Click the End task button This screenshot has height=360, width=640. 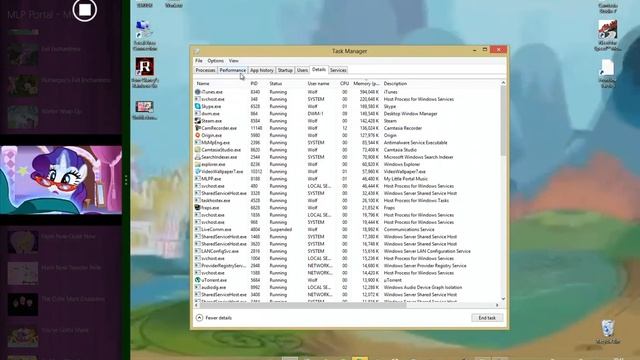coord(487,318)
